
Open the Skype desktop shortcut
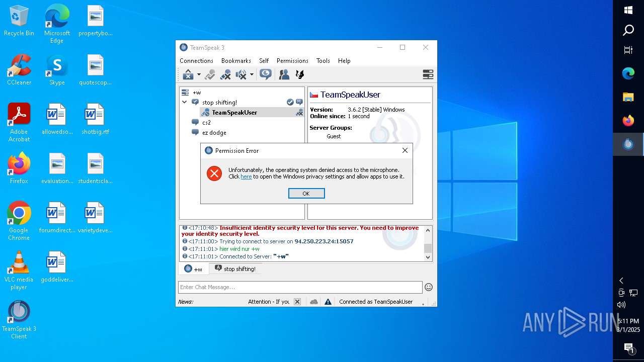pyautogui.click(x=57, y=70)
